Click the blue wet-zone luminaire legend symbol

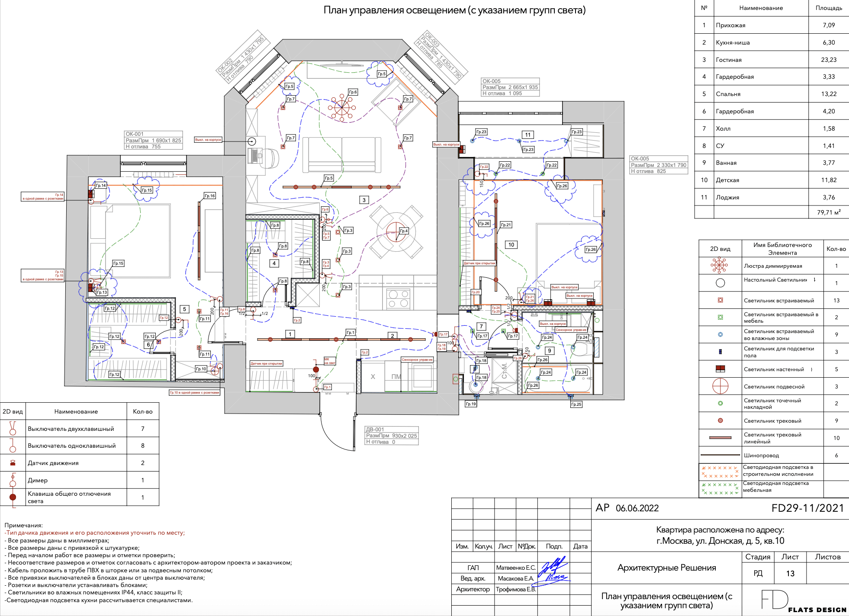click(x=720, y=334)
